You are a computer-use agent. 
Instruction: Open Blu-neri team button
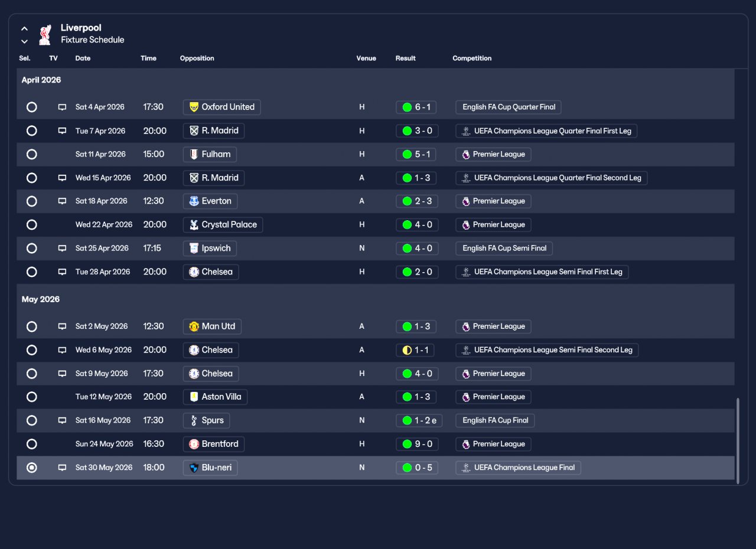[x=210, y=468]
